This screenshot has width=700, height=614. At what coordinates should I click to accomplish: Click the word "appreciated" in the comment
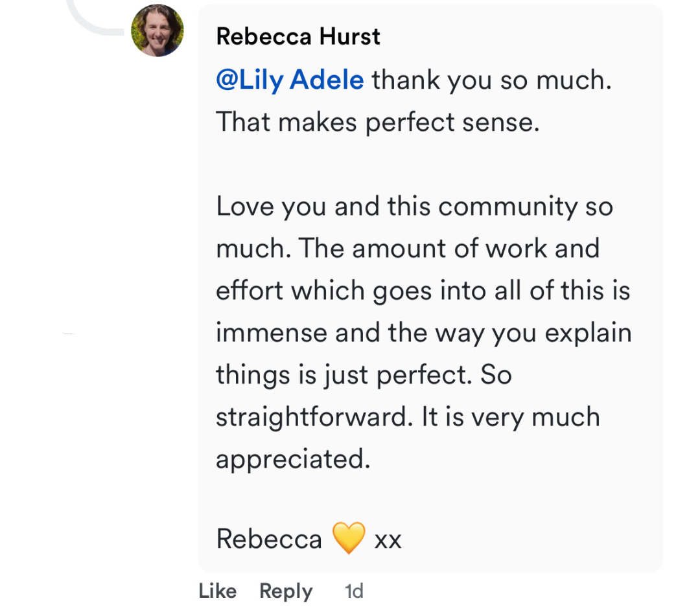click(292, 459)
